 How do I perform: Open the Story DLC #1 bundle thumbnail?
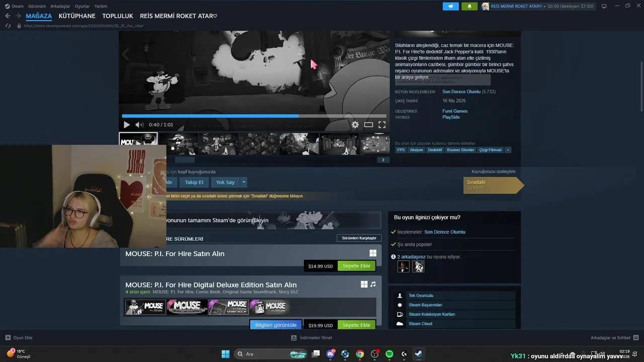coord(229,307)
